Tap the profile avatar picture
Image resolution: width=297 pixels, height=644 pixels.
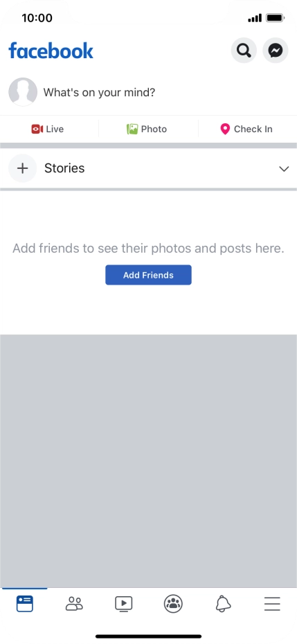point(23,92)
